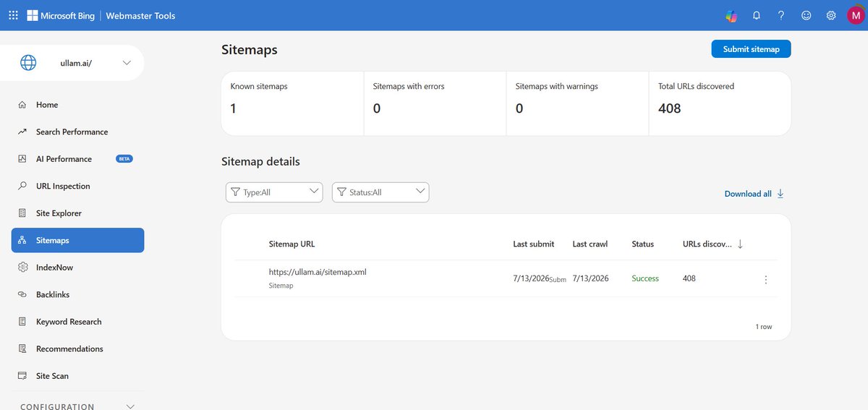This screenshot has width=868, height=410.
Task: Click the IndexNow gear icon
Action: point(22,268)
